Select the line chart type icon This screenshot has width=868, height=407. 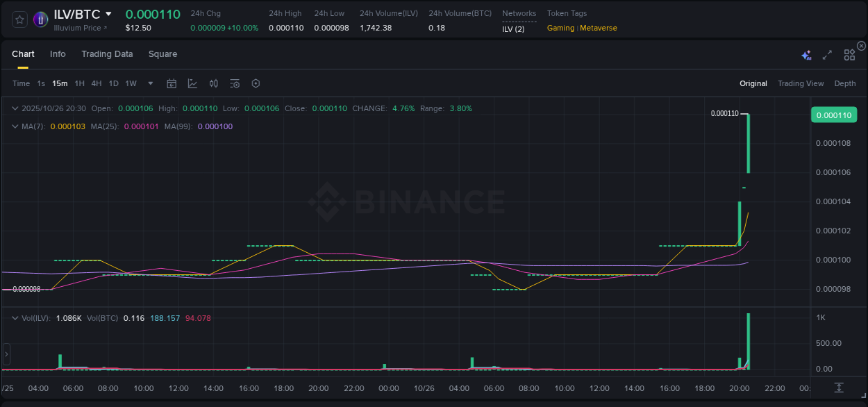click(x=192, y=83)
